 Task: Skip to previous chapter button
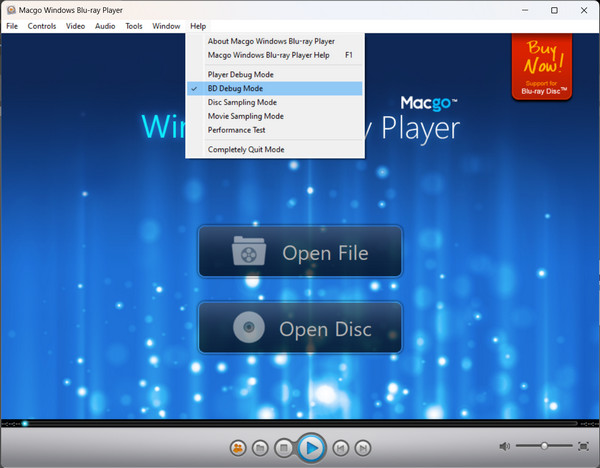340,448
